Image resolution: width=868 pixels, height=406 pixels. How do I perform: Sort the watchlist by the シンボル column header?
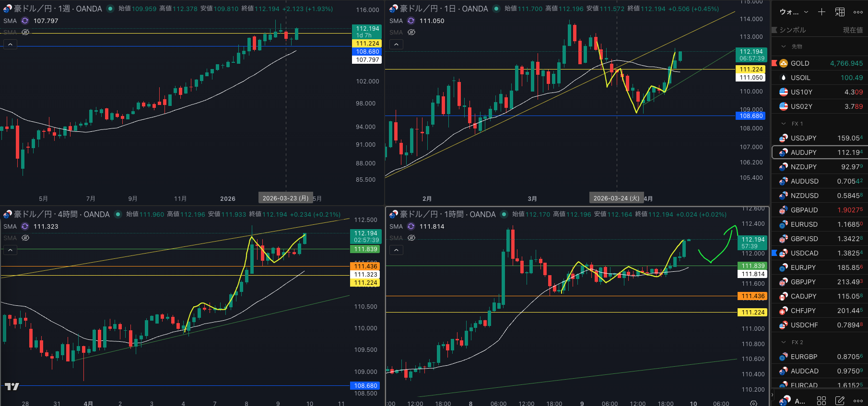[792, 30]
